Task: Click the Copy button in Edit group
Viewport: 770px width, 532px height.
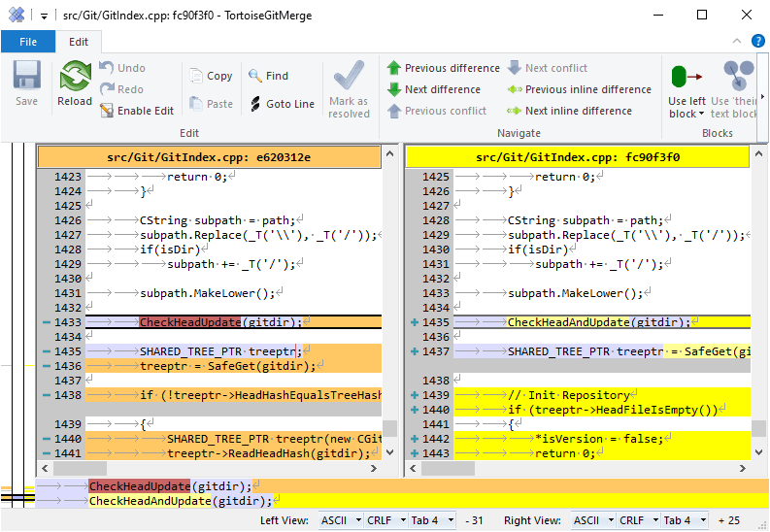Action: click(x=211, y=76)
